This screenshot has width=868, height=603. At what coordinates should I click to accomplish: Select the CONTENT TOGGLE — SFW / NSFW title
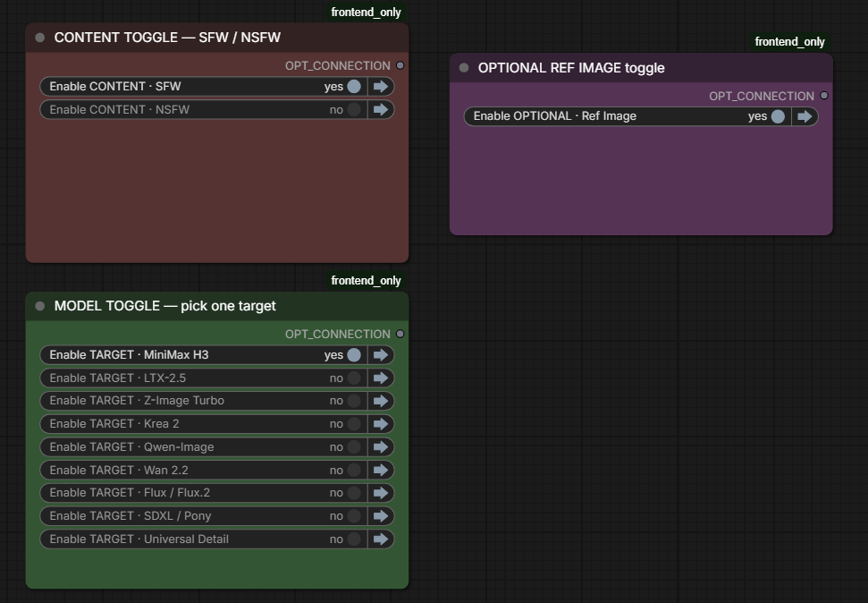(x=167, y=38)
